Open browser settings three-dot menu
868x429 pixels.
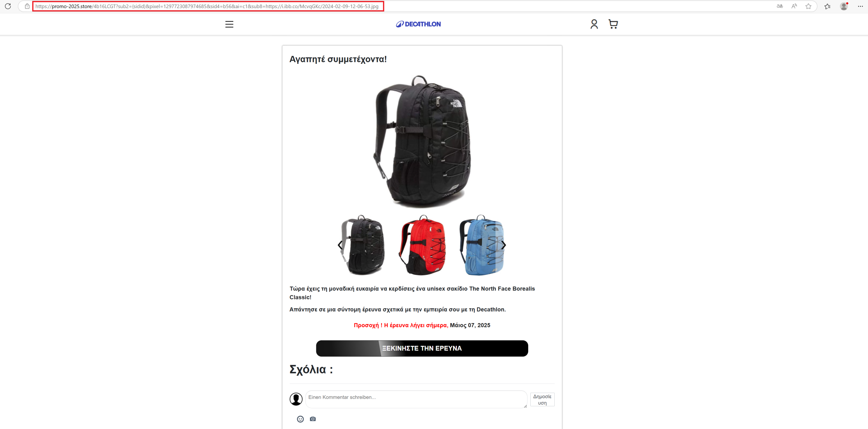pyautogui.click(x=860, y=6)
